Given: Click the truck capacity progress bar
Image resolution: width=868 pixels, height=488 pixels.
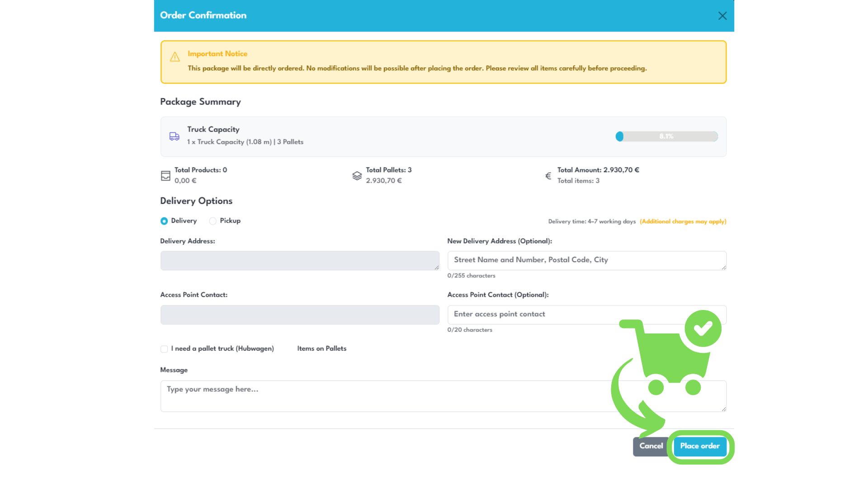Looking at the screenshot, I should [666, 136].
